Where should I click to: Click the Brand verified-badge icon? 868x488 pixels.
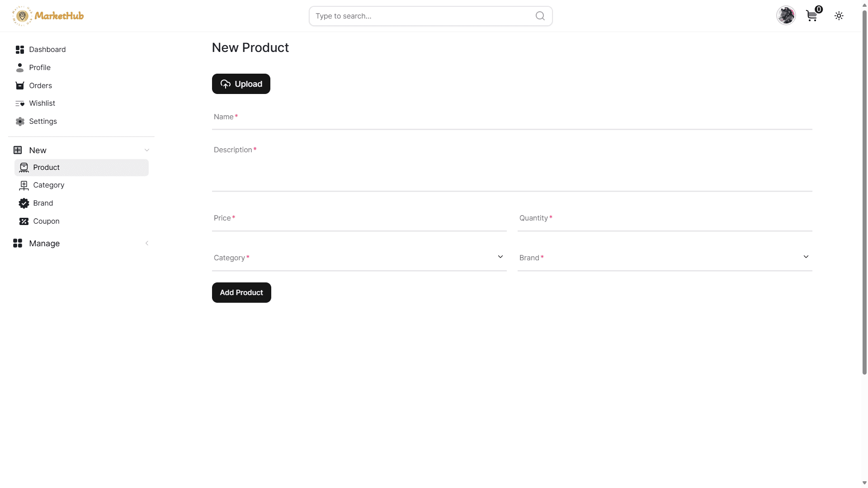click(24, 203)
